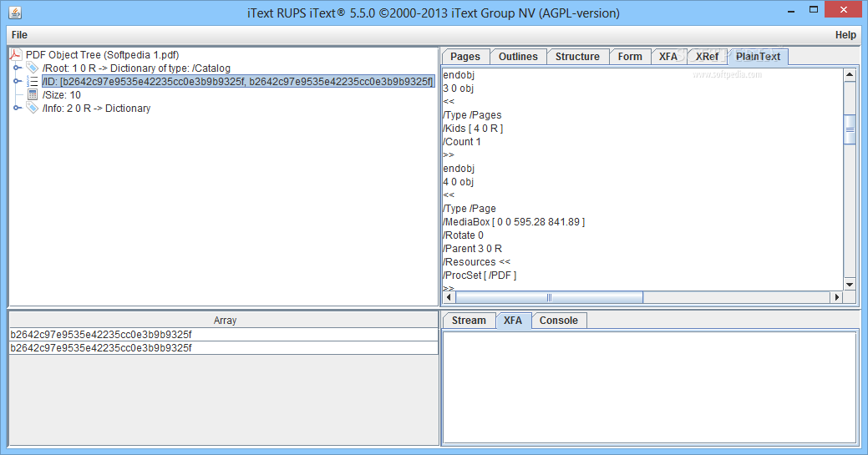Viewport: 868px width, 455px height.
Task: Click the vertical scrollbar thumb in PlainText
Action: point(850,129)
